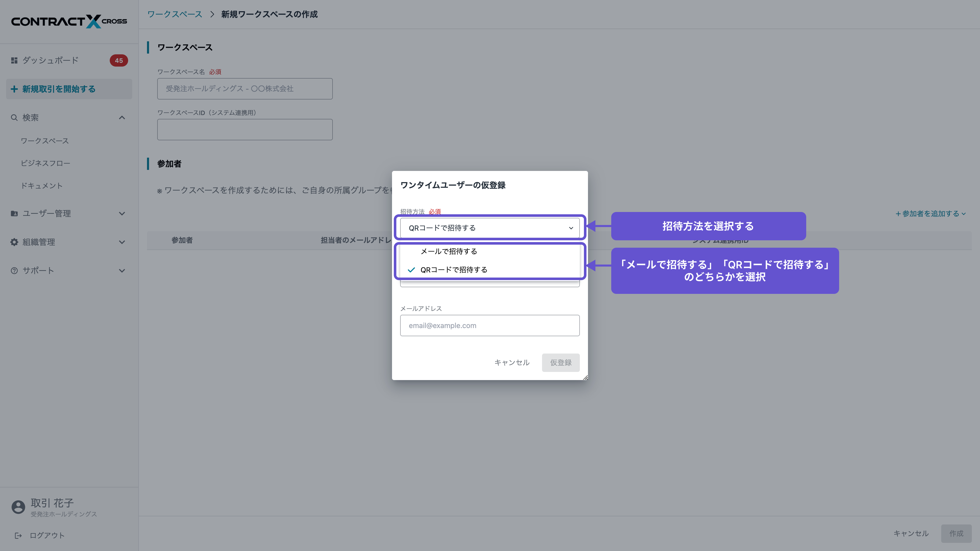Click the CONTRACT X CROSS logo
The image size is (980, 551).
pos(69,21)
